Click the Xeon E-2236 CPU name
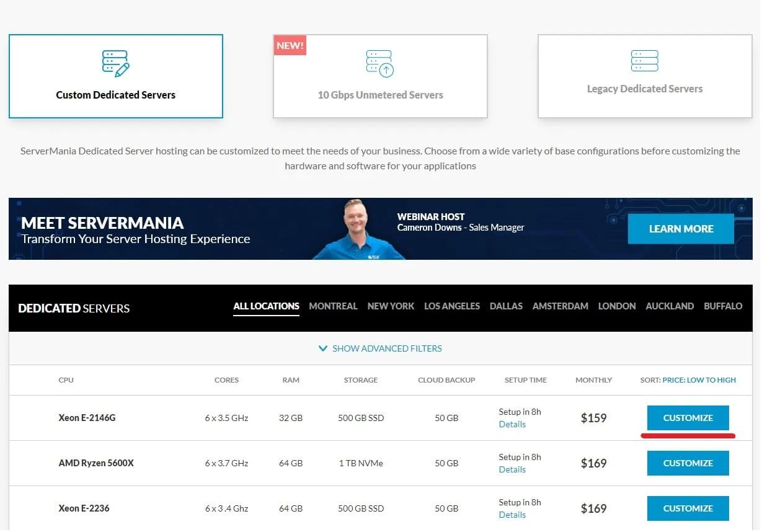The image size is (762, 532). 84,508
